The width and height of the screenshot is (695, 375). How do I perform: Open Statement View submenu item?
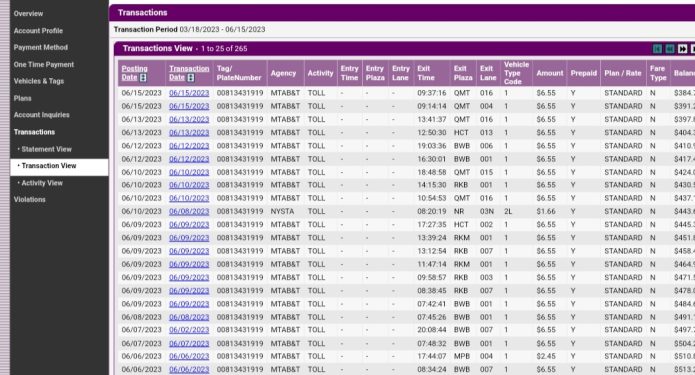click(x=47, y=149)
